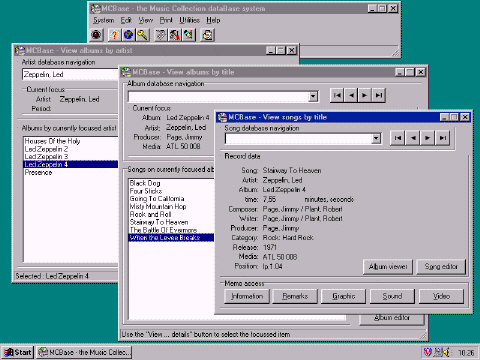
Task: Open the Album viewer button
Action: point(388,267)
